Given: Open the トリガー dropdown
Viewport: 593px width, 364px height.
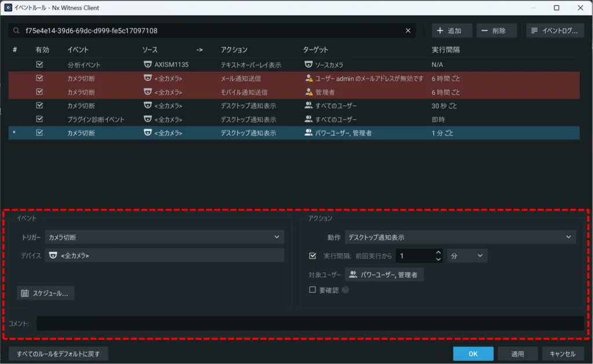Looking at the screenshot, I should pos(164,237).
